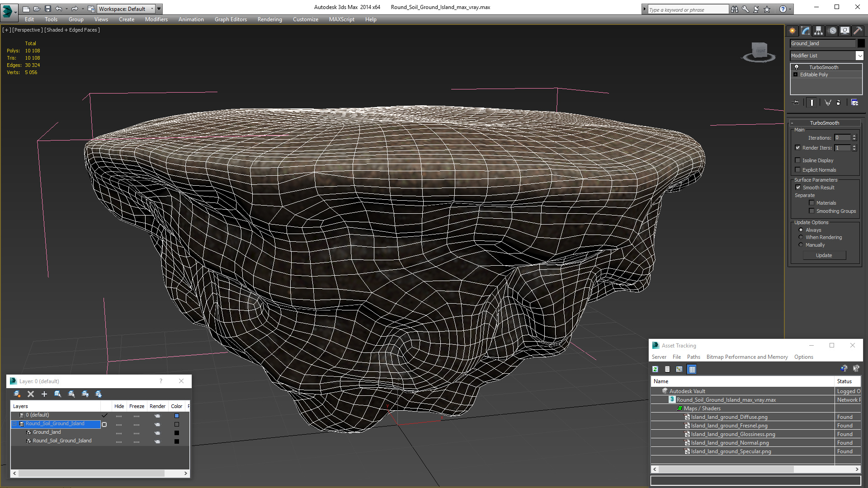Open the Edit menu
The width and height of the screenshot is (868, 488).
point(29,19)
